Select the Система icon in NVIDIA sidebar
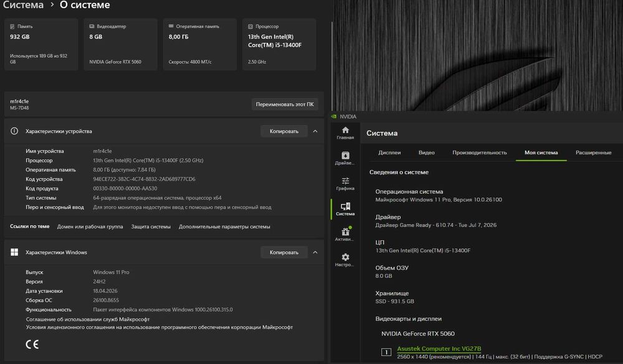The height and width of the screenshot is (364, 623). (x=345, y=207)
